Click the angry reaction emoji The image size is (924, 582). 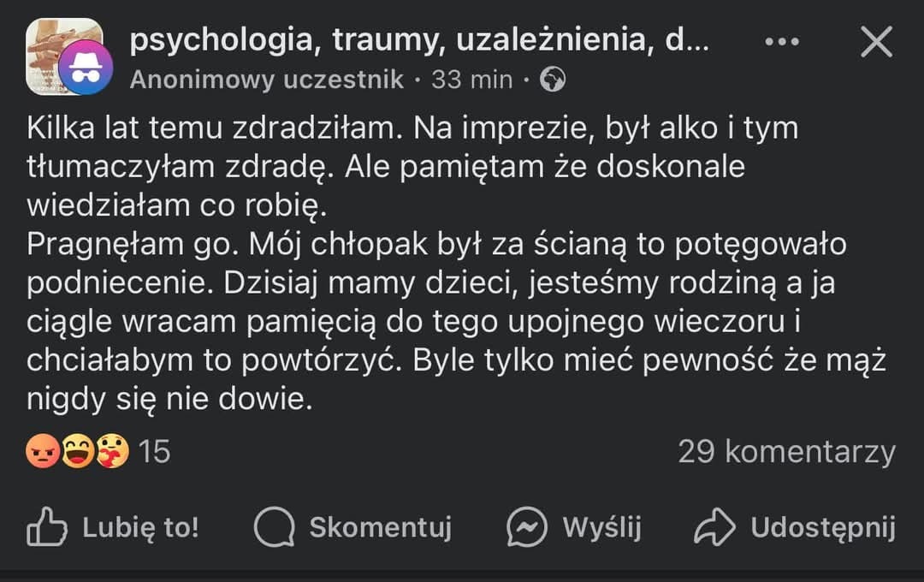[42, 451]
